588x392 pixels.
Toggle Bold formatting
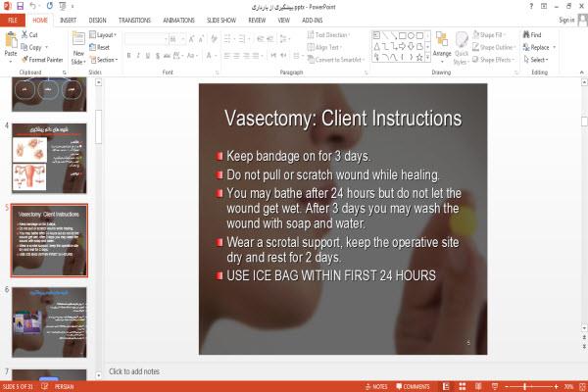[128, 56]
